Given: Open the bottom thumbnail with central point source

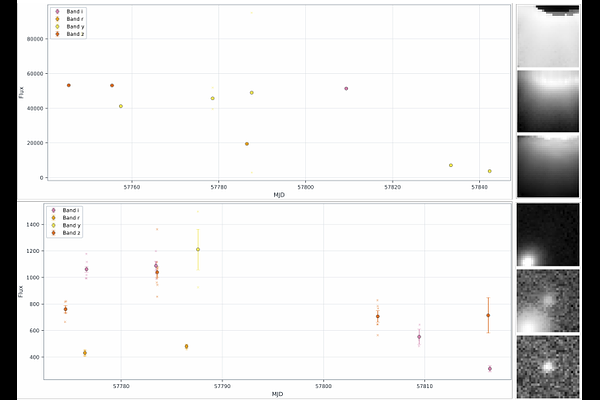Looking at the screenshot, I should pos(548,367).
